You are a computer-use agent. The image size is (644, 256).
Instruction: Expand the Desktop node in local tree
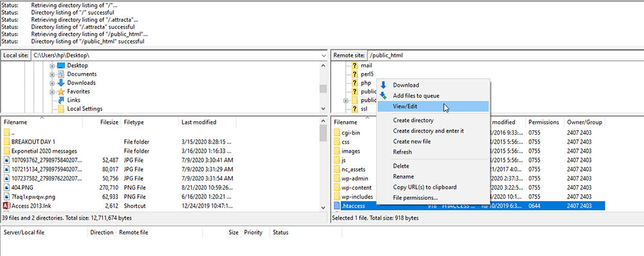point(52,66)
